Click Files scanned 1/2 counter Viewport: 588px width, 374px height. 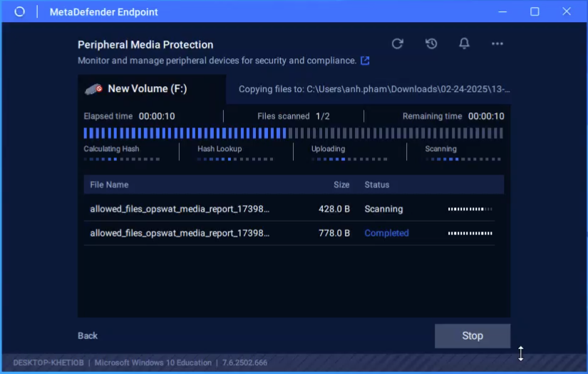point(294,116)
